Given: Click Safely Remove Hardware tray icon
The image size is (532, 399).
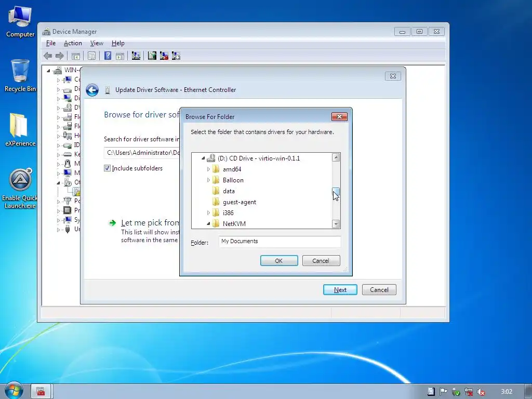Looking at the screenshot, I should click(456, 392).
